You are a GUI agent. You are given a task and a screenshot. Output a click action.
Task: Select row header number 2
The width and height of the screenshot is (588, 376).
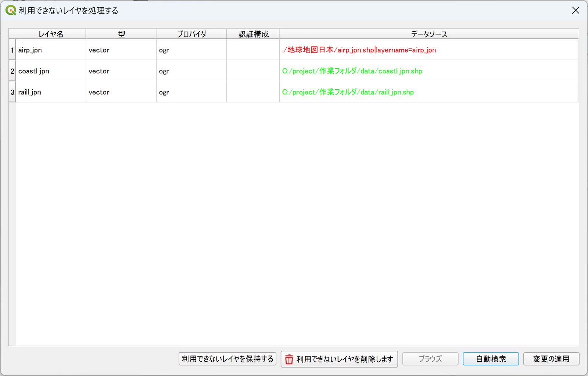tap(12, 71)
